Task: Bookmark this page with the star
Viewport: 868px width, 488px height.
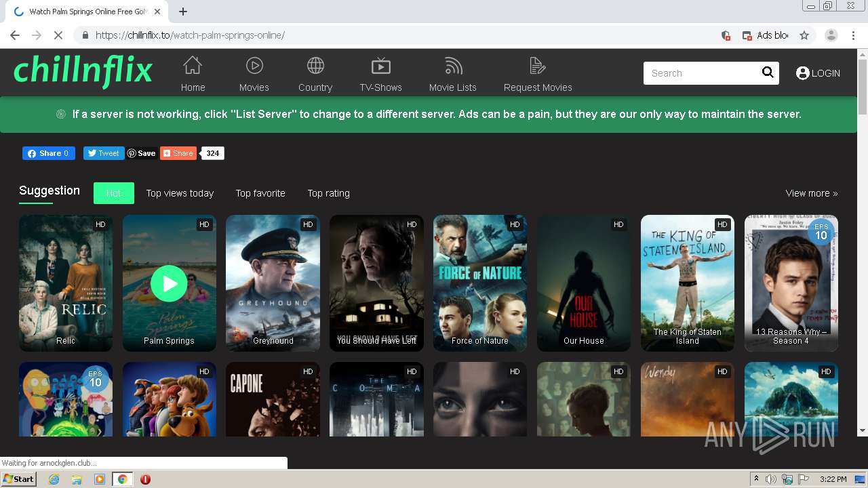Action: [x=804, y=35]
